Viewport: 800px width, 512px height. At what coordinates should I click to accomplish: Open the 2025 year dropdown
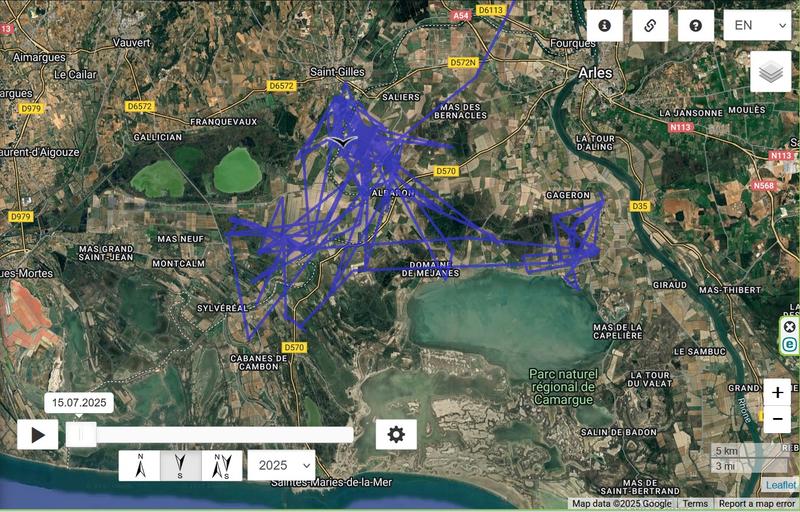[281, 465]
